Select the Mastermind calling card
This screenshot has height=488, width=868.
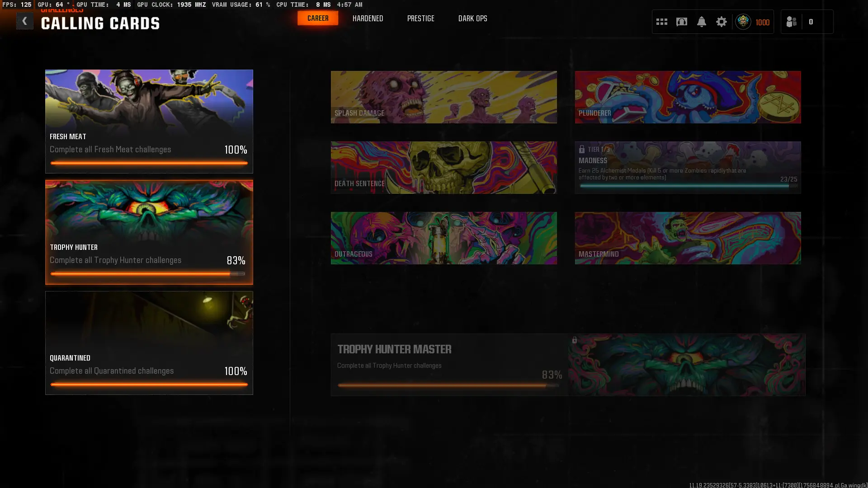[688, 238]
